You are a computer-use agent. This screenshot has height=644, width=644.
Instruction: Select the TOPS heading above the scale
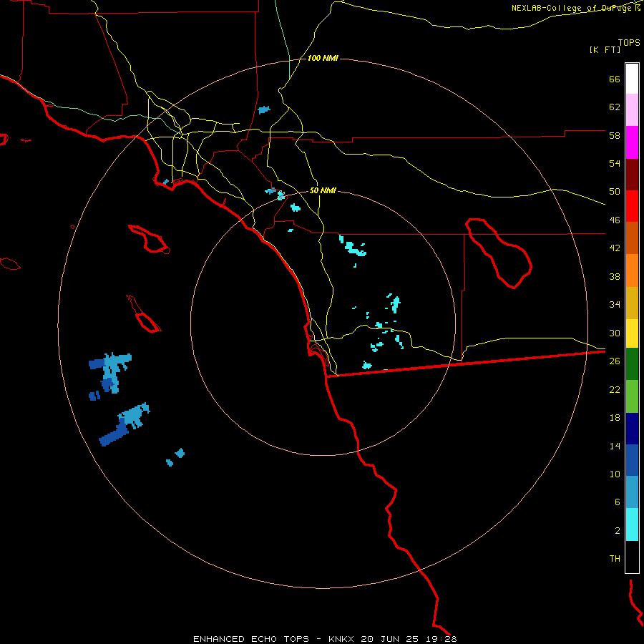click(629, 42)
